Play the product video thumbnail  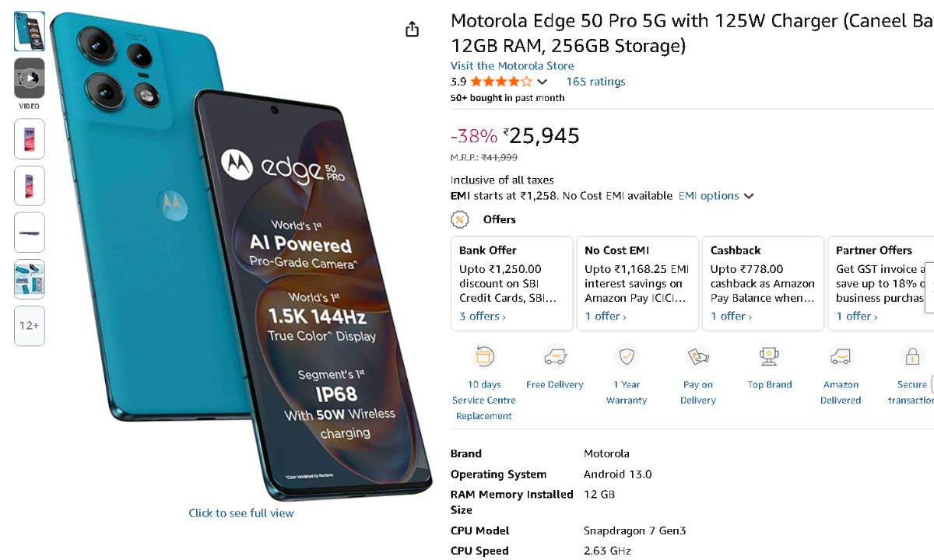point(30,78)
